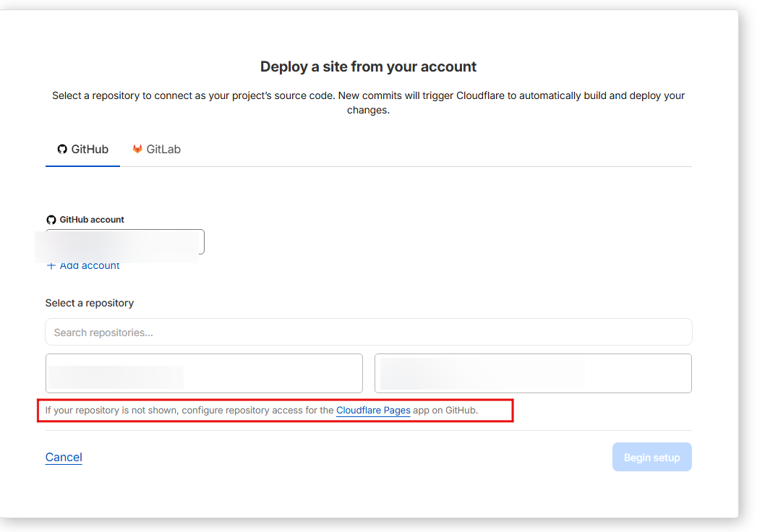This screenshot has height=532, width=765.
Task: Click the GitHub octocat icon in tab
Action: [62, 149]
